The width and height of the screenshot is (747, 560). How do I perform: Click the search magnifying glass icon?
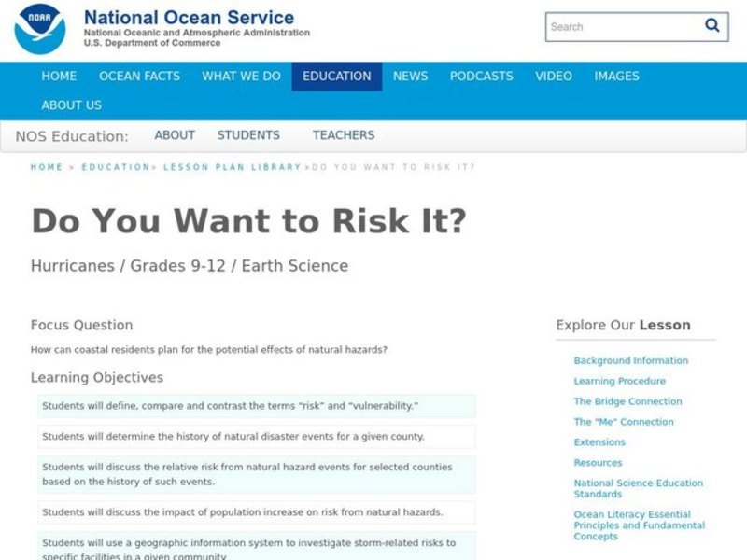point(711,26)
